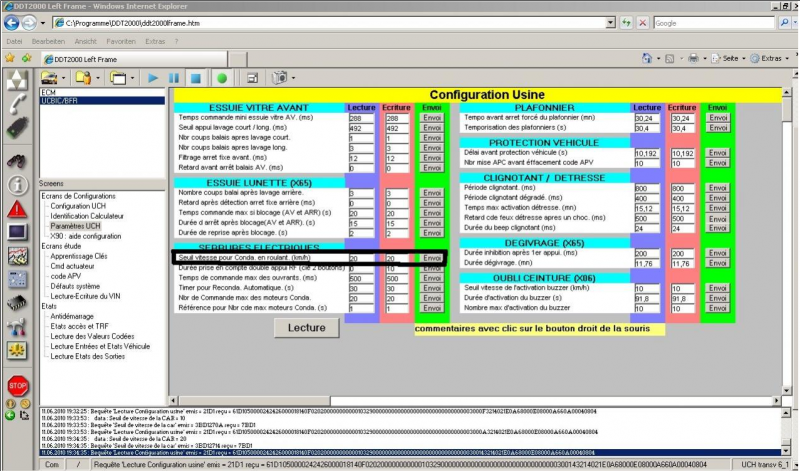Click the window layout toolbar icon
The width and height of the screenshot is (800, 471).
118,78
